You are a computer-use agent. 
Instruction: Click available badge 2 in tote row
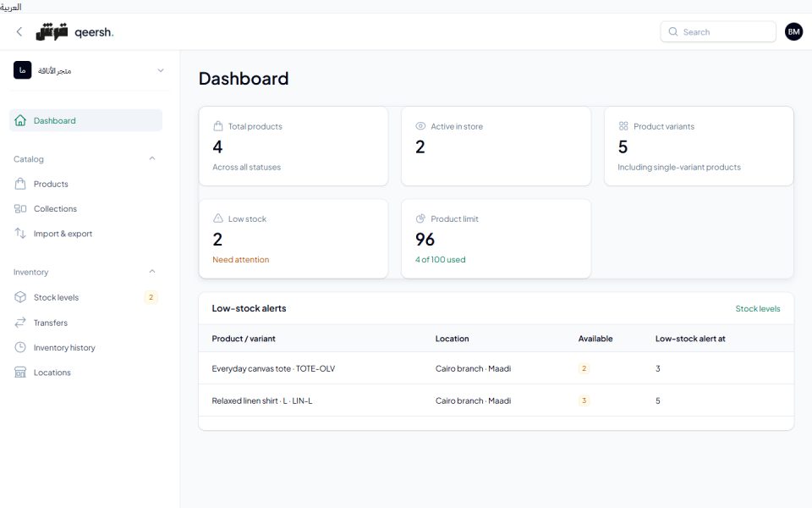coord(584,368)
